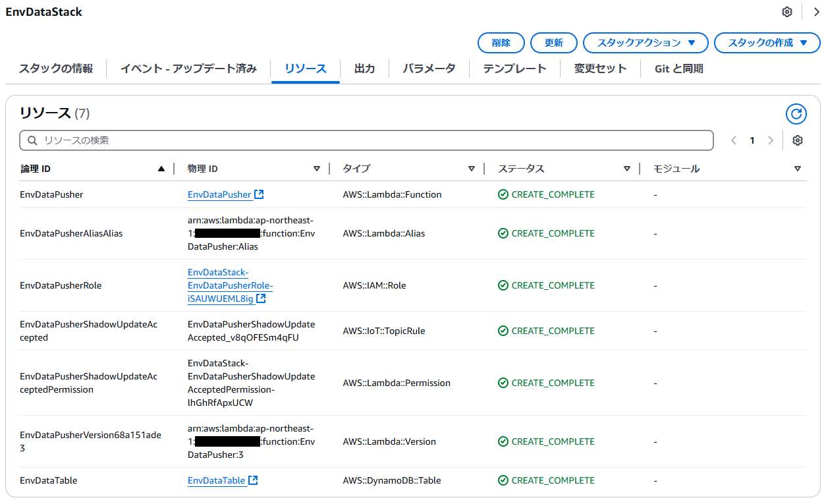Switch to 出力 tab
Screen dimensions: 826x504
[364, 69]
